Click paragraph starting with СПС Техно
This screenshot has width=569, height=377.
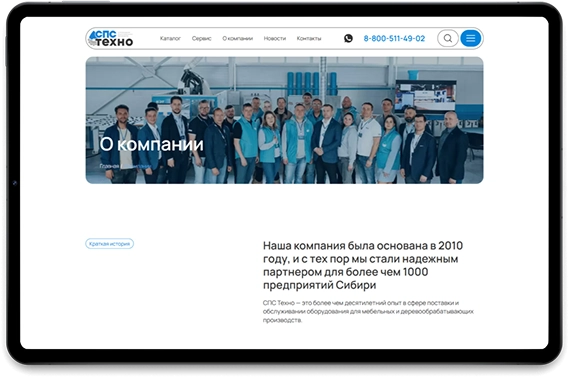[368, 311]
